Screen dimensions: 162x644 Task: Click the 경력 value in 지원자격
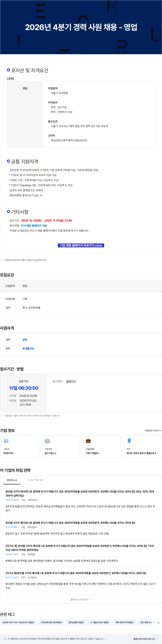tap(25, 340)
